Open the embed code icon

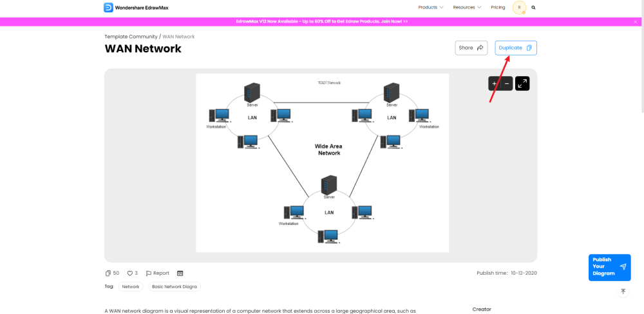click(180, 273)
